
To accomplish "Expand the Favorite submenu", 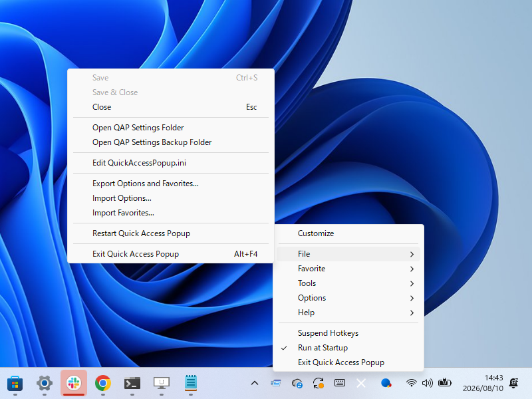I will point(348,269).
